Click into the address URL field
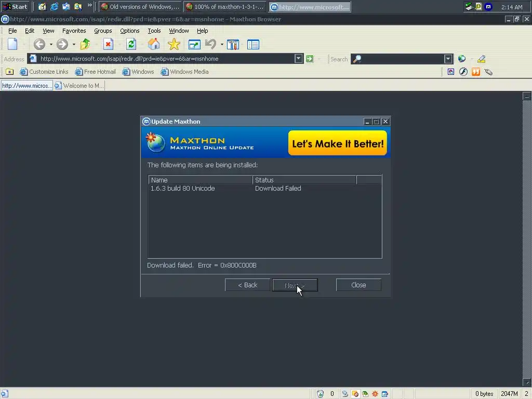The width and height of the screenshot is (532, 399). 166,59
